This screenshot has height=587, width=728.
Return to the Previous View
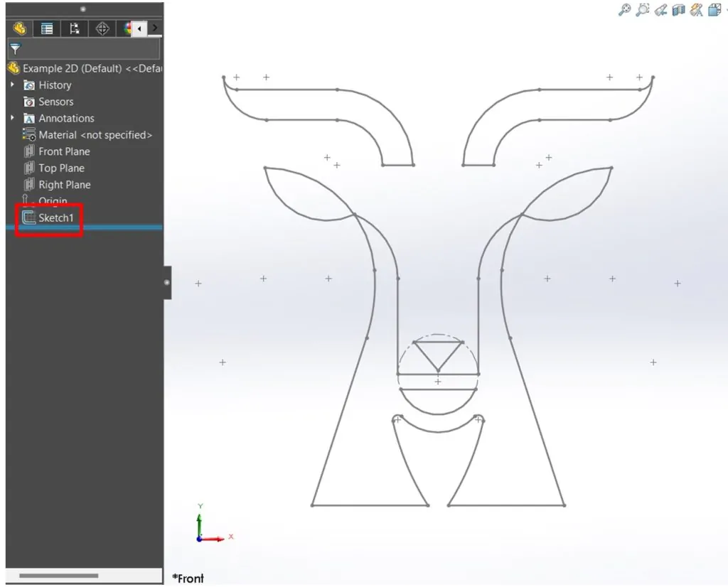pos(660,10)
